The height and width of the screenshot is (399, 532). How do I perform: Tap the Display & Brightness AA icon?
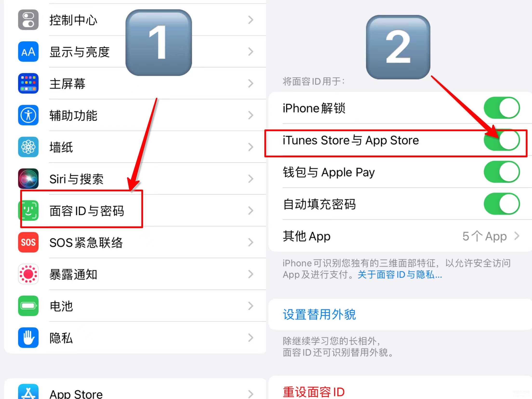(x=28, y=52)
